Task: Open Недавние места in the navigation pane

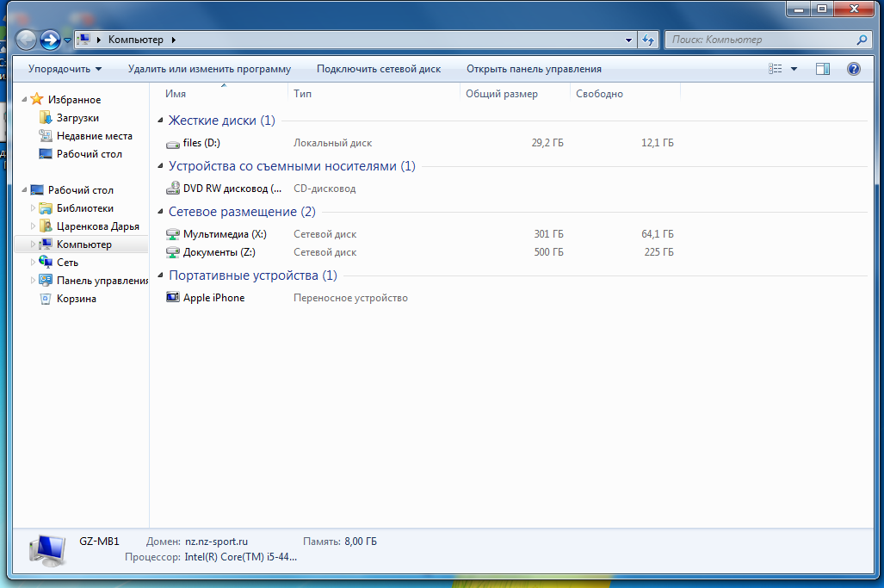Action: click(94, 136)
